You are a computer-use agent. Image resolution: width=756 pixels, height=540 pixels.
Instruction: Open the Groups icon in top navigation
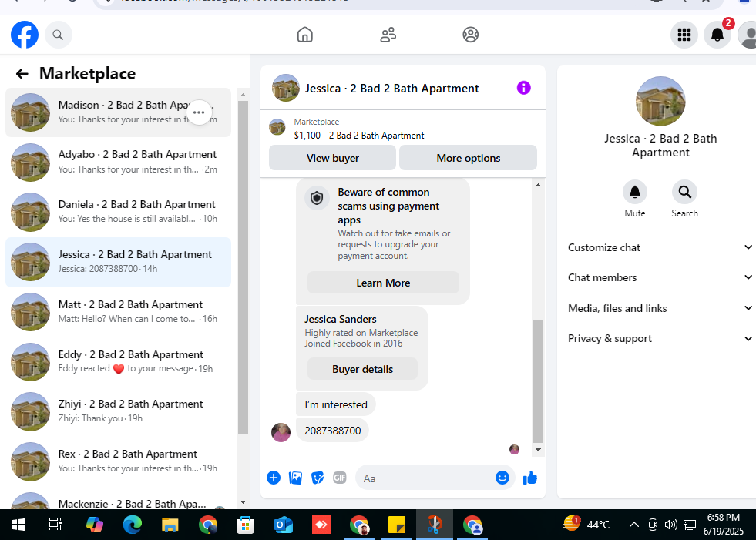pyautogui.click(x=471, y=35)
